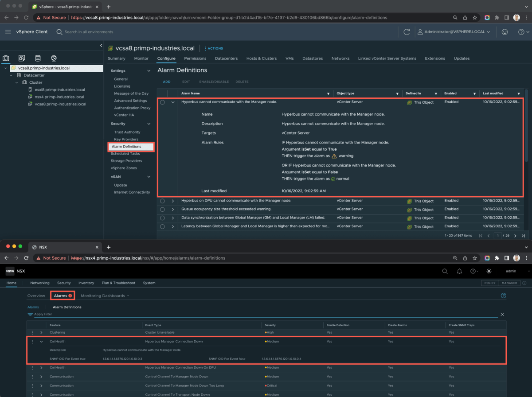Open the NSX Plan & Troubleshoot tab
Screen dimensions: 532x397
click(118, 283)
